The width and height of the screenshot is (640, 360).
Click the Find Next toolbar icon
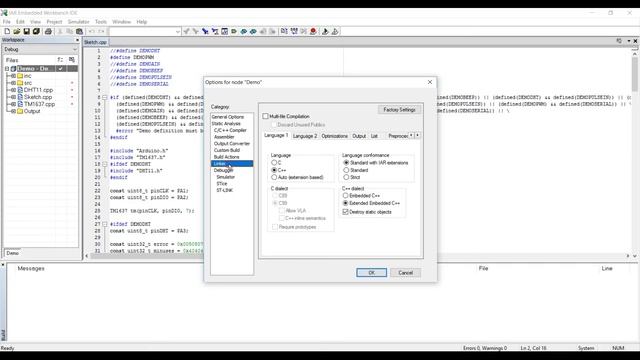point(196,31)
